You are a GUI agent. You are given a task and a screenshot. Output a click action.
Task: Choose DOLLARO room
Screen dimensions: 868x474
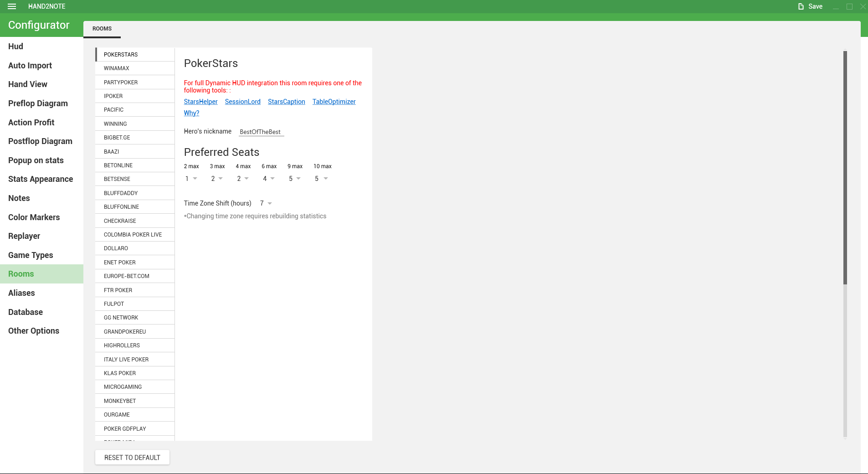coord(135,248)
